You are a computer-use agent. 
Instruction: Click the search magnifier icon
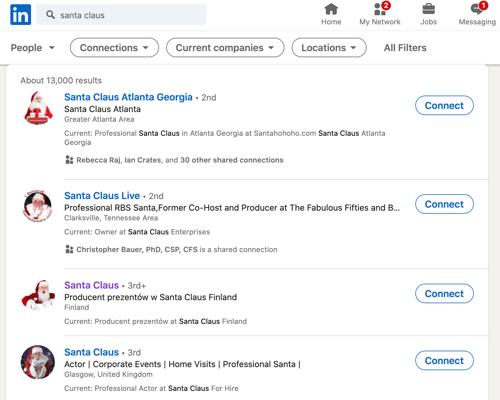[50, 15]
